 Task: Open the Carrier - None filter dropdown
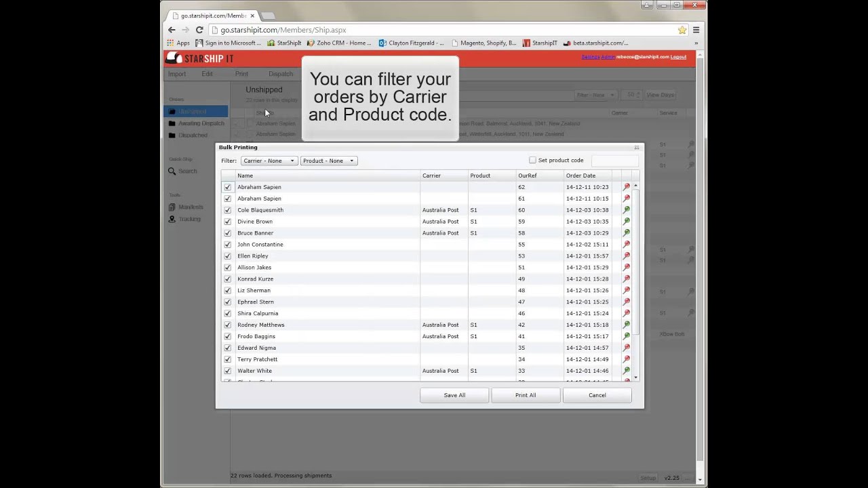pos(269,161)
